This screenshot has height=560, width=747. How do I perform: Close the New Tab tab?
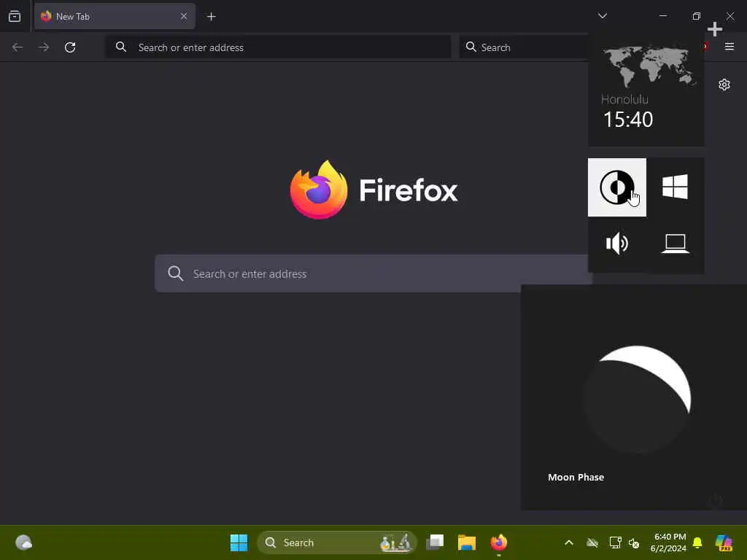point(183,16)
